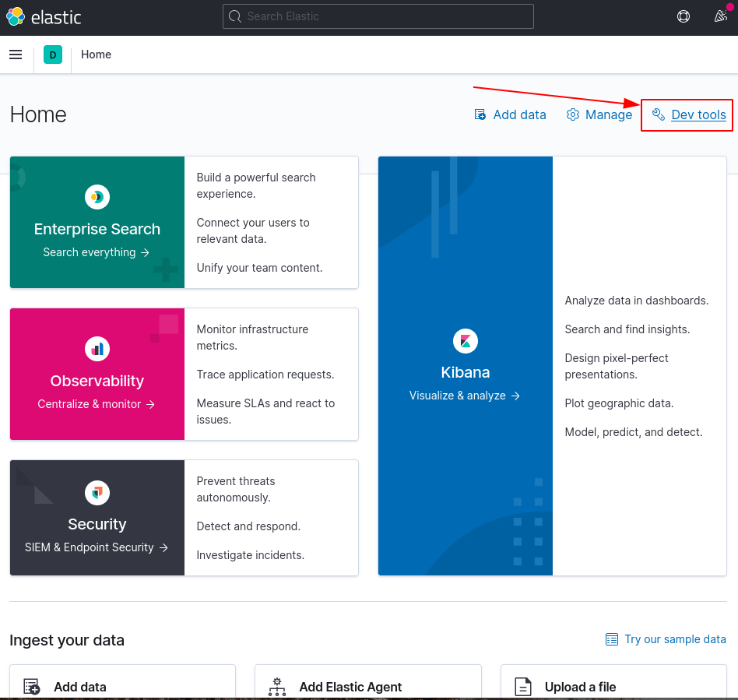Go to Centralize & monitor link

97,404
